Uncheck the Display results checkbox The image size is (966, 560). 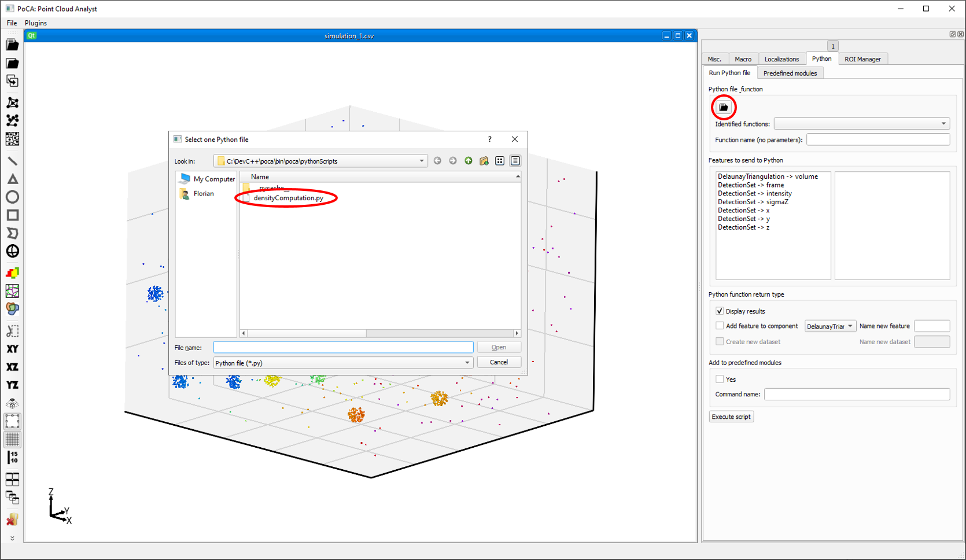click(720, 311)
